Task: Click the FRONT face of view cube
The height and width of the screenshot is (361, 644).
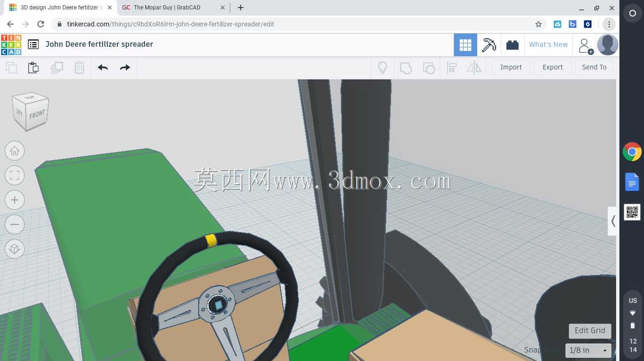Action: 37,115
